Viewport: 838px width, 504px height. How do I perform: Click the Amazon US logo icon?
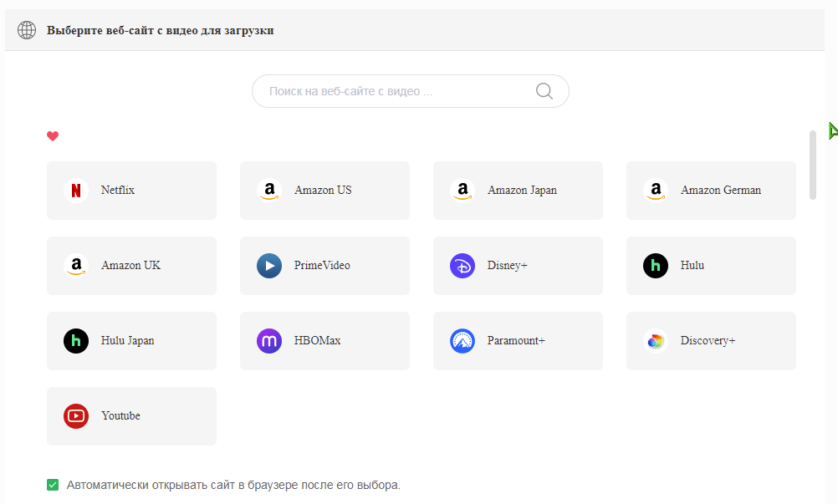tap(269, 191)
